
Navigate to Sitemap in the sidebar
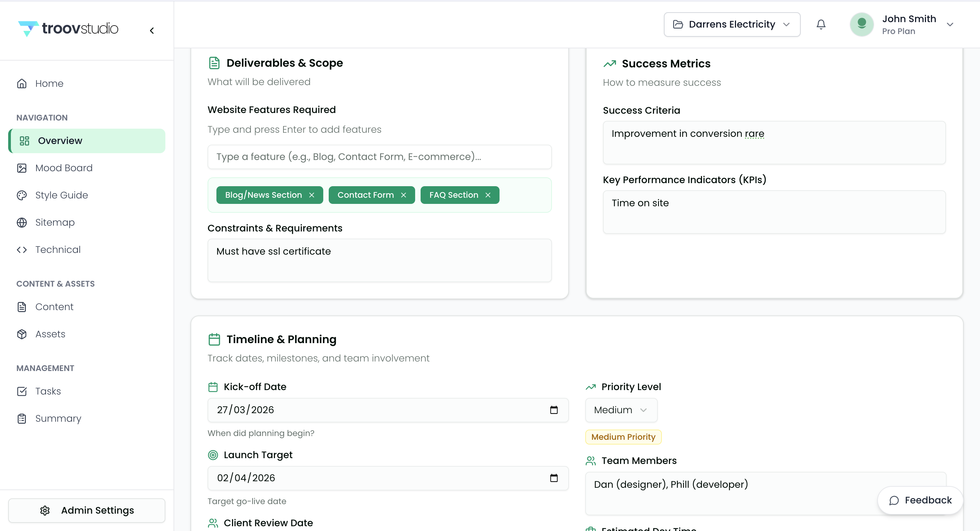pyautogui.click(x=55, y=222)
